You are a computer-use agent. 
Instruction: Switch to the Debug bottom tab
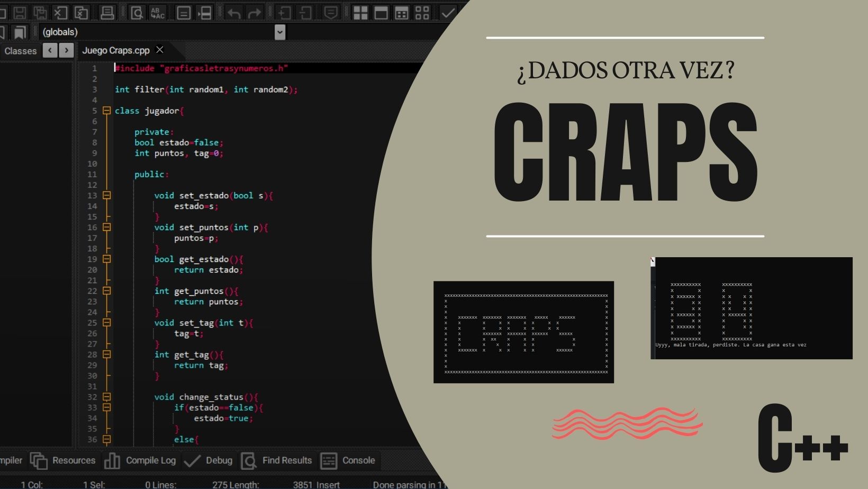[x=208, y=460]
